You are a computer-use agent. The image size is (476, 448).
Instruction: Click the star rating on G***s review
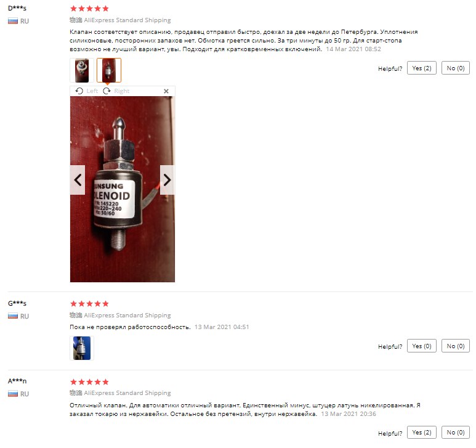pyautogui.click(x=89, y=304)
